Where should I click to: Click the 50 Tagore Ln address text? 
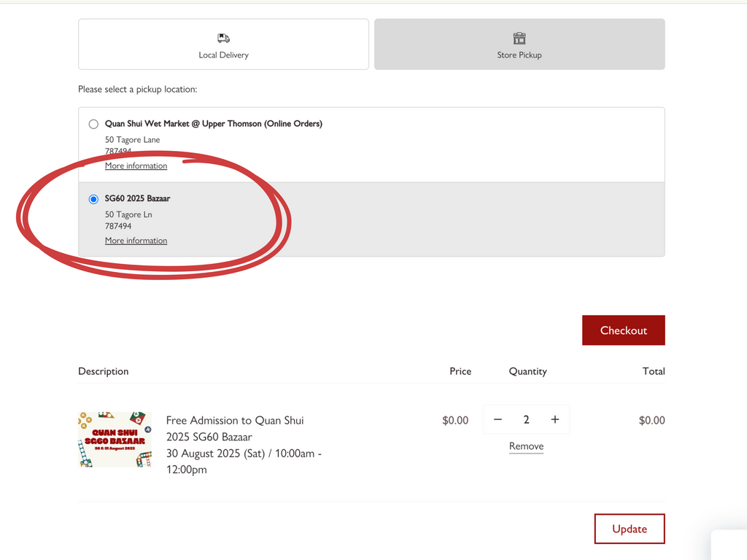(x=128, y=214)
